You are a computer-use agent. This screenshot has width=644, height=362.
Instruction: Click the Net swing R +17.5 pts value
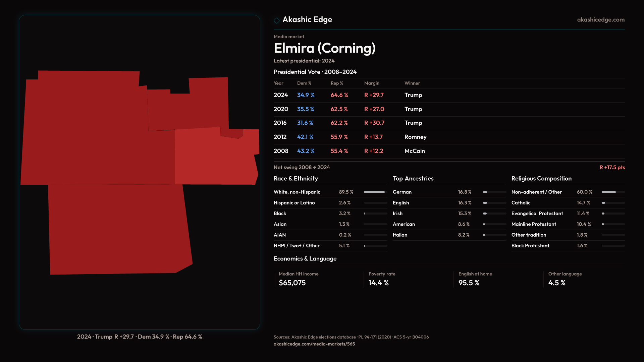[612, 167]
